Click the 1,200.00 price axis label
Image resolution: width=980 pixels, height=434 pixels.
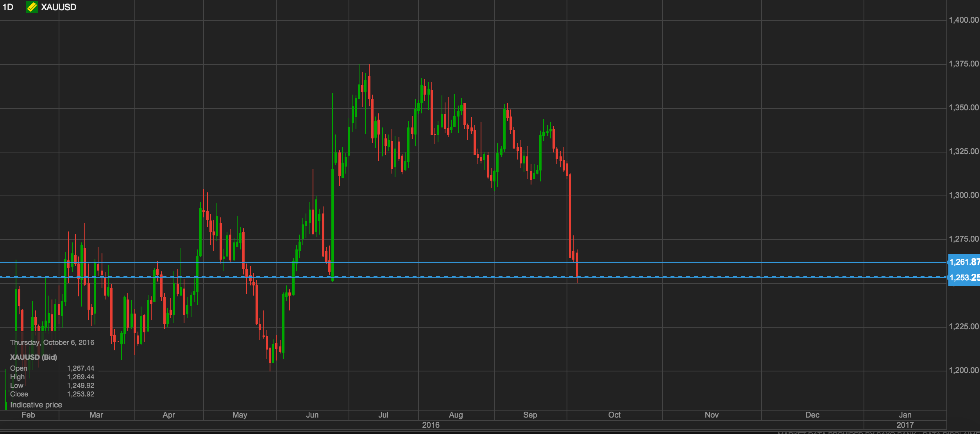(x=964, y=370)
